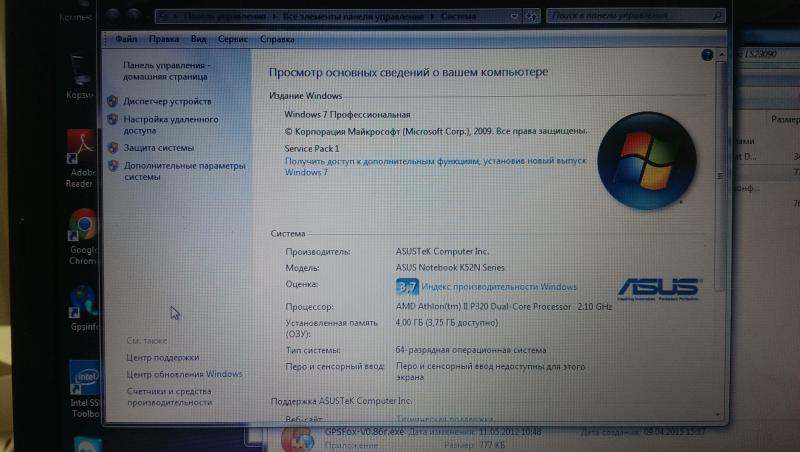Go to Панель управления домашняя страница

(166, 71)
